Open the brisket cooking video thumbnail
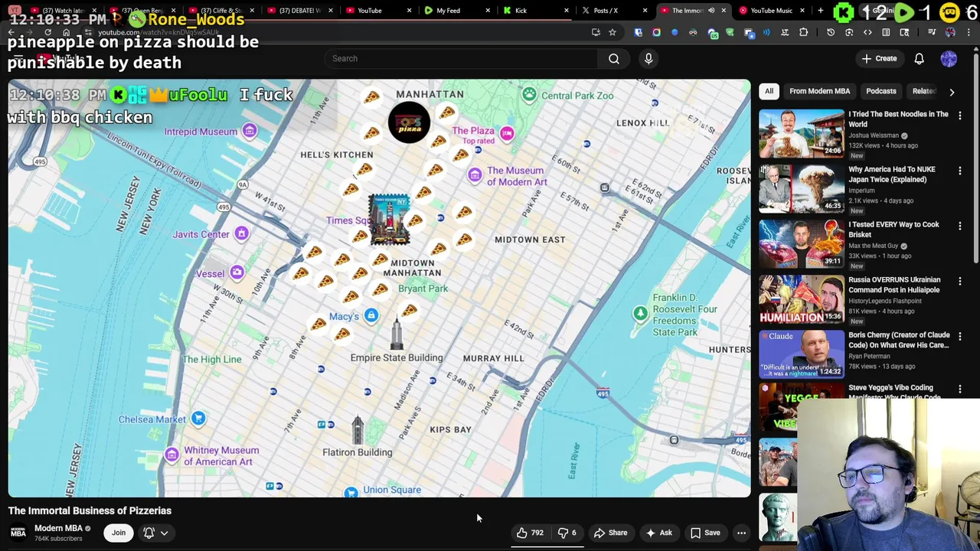The width and height of the screenshot is (980, 551). click(x=802, y=244)
